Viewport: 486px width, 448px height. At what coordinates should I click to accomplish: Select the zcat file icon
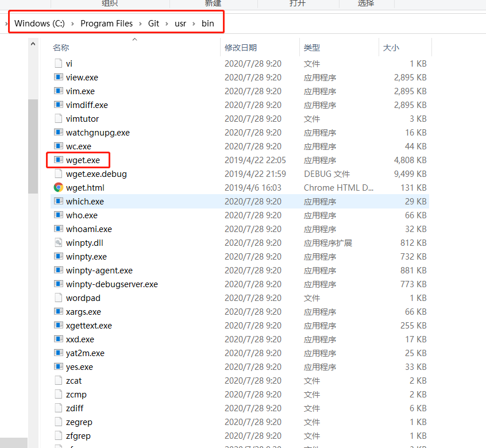[x=58, y=380]
